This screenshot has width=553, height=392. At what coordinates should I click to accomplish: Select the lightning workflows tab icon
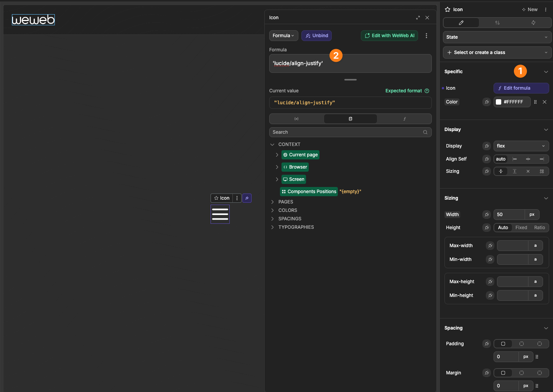533,23
